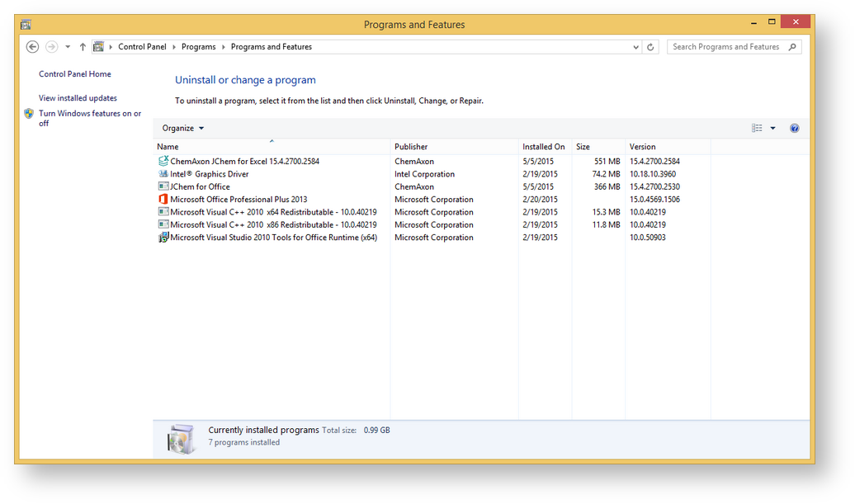
Task: Click the Back navigation arrow
Action: coord(33,47)
